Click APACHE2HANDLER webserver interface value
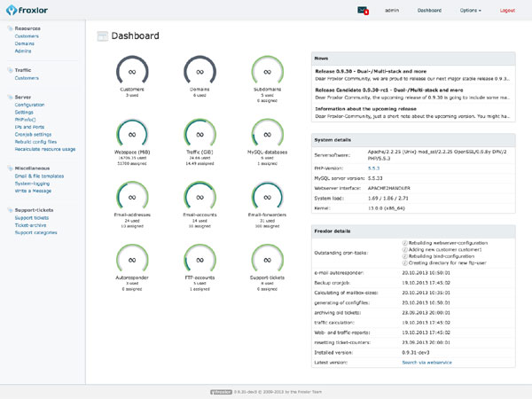The height and width of the screenshot is (399, 532). (x=389, y=188)
